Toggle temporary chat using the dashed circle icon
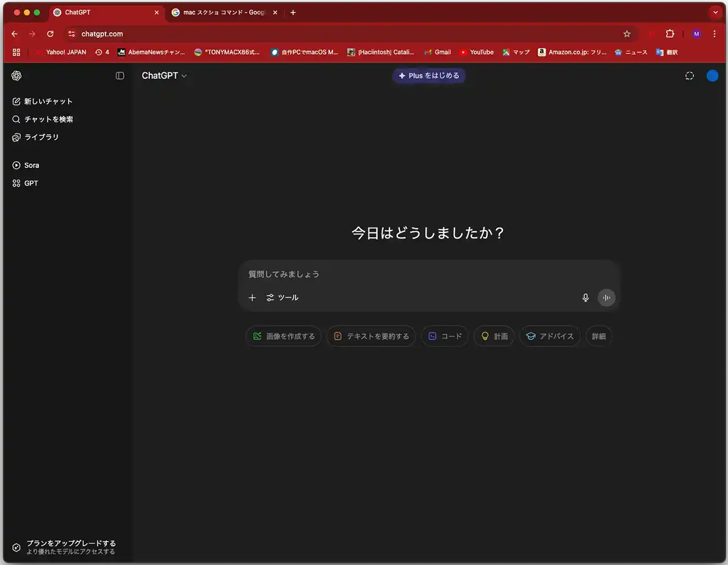Screen dimensions: 728x565 tap(689, 76)
